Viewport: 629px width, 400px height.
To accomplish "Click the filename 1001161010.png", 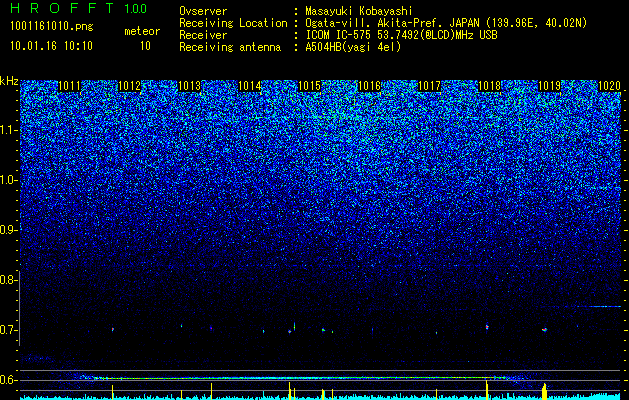I will (52, 27).
